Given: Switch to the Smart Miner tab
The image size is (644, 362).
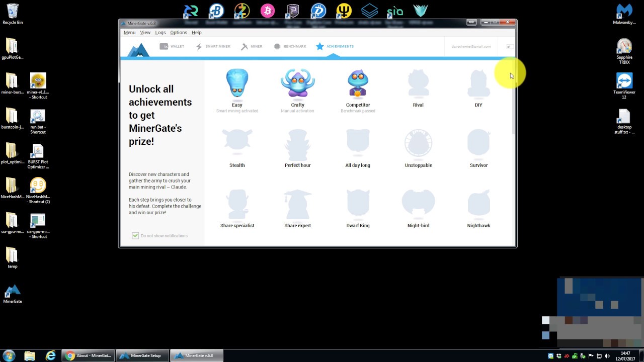Looking at the screenshot, I should (213, 46).
